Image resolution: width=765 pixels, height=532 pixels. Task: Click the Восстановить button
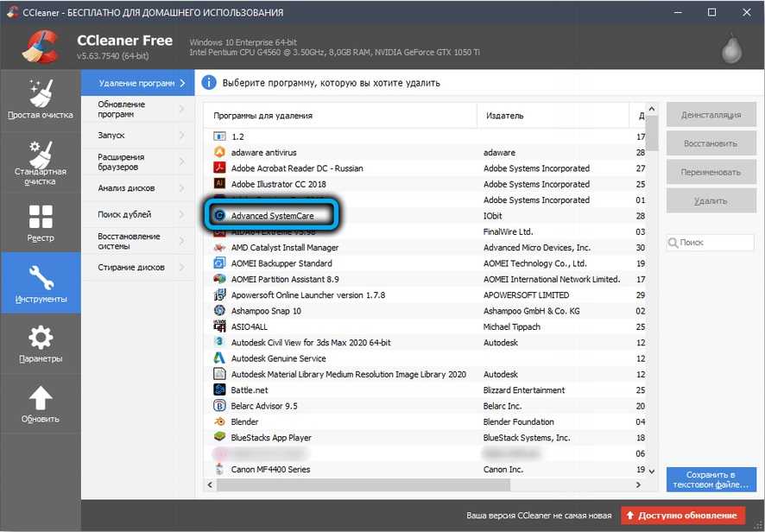pyautogui.click(x=711, y=143)
